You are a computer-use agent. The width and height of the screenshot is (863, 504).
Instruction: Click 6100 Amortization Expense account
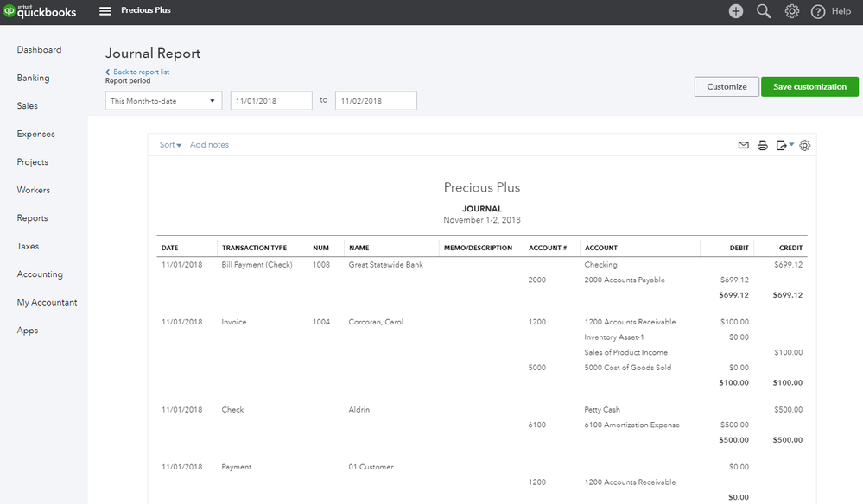[631, 425]
